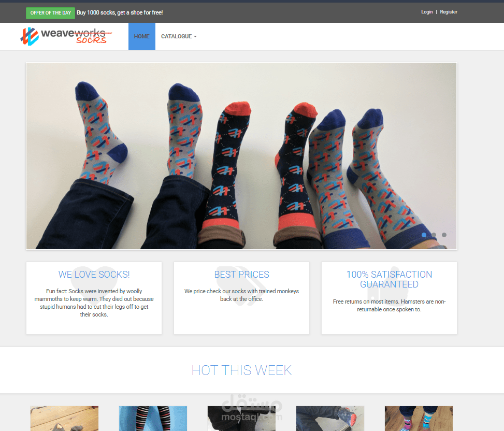Expand the catalogue navigation options
Screen dimensions: 504x431
click(179, 36)
